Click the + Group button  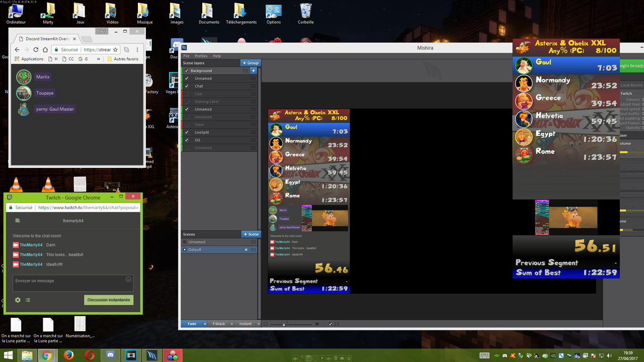click(251, 63)
